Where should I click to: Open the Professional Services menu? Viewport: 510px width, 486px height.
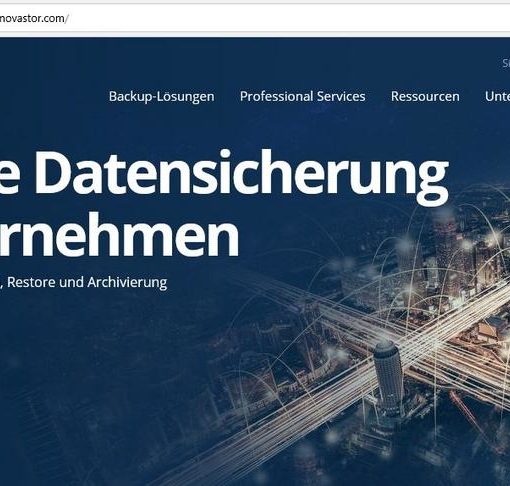[x=303, y=96]
